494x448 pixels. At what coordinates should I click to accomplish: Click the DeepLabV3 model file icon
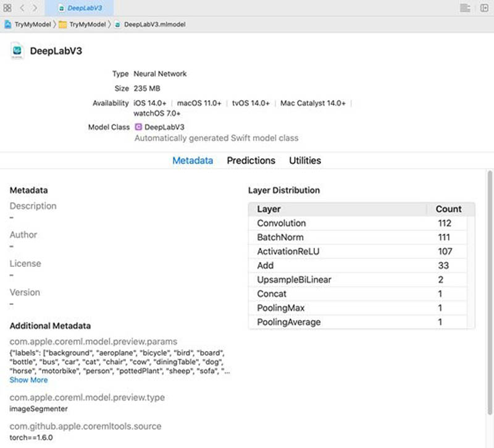coord(17,51)
